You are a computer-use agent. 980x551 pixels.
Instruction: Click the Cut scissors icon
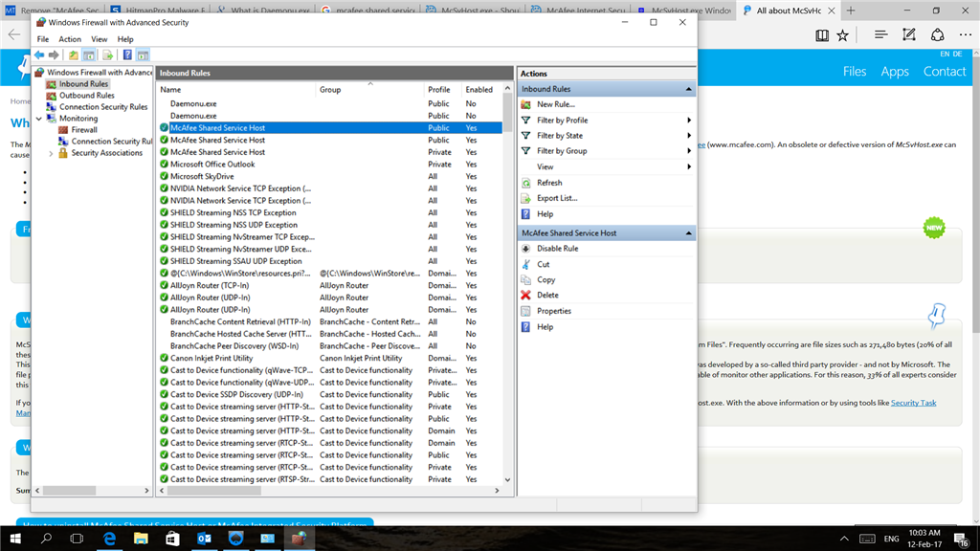tap(526, 264)
